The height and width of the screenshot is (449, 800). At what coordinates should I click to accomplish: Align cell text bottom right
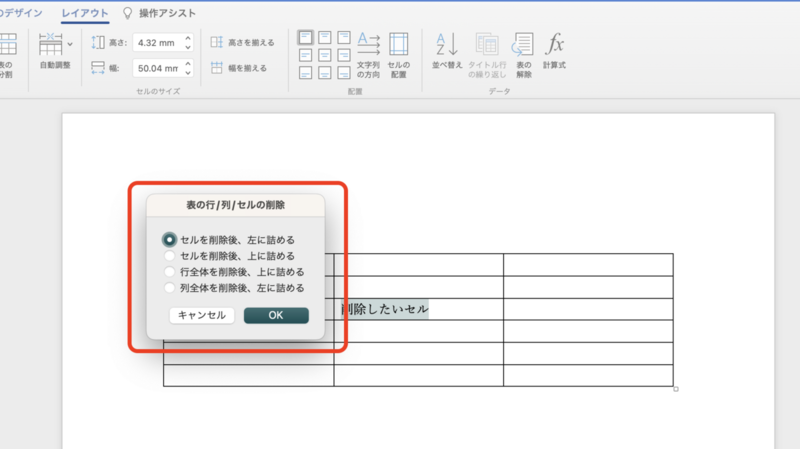point(344,73)
